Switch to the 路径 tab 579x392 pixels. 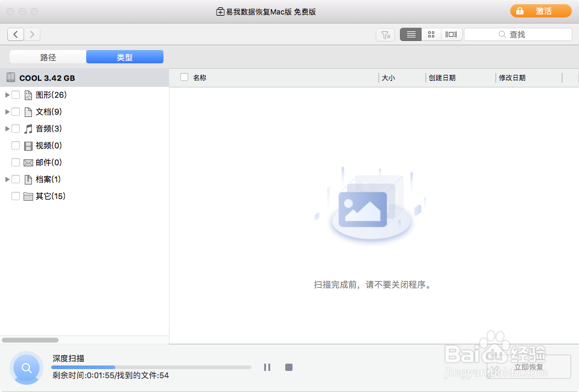[x=48, y=56]
